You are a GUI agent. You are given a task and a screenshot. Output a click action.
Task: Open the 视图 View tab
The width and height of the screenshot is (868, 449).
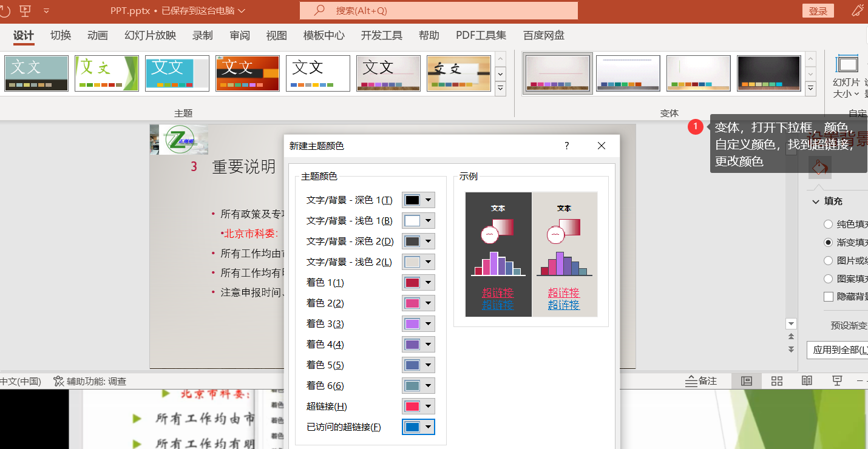(277, 35)
